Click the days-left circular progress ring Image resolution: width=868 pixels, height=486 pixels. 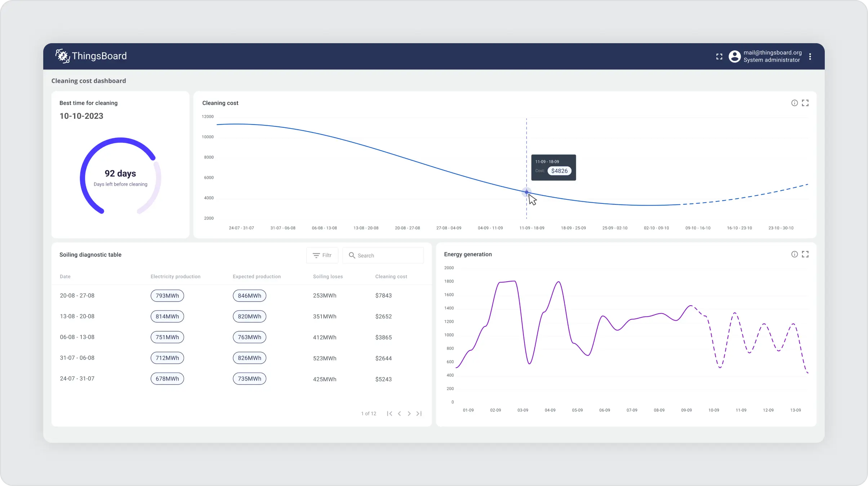click(120, 176)
